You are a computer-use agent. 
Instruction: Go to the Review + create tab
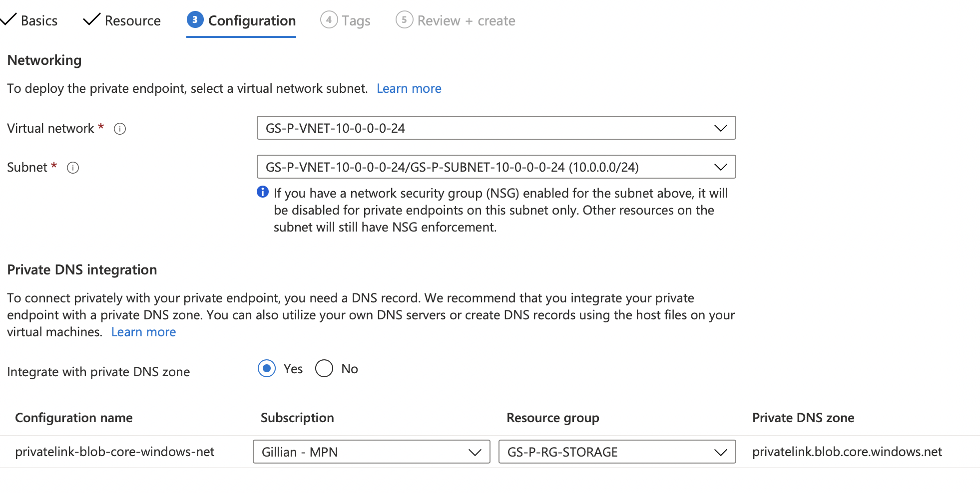466,20
